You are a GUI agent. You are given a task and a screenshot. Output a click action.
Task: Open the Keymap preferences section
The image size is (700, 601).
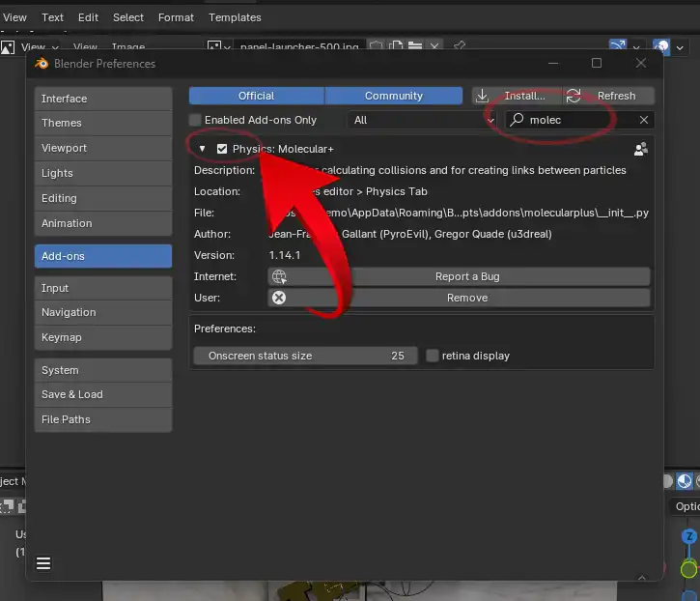[103, 337]
